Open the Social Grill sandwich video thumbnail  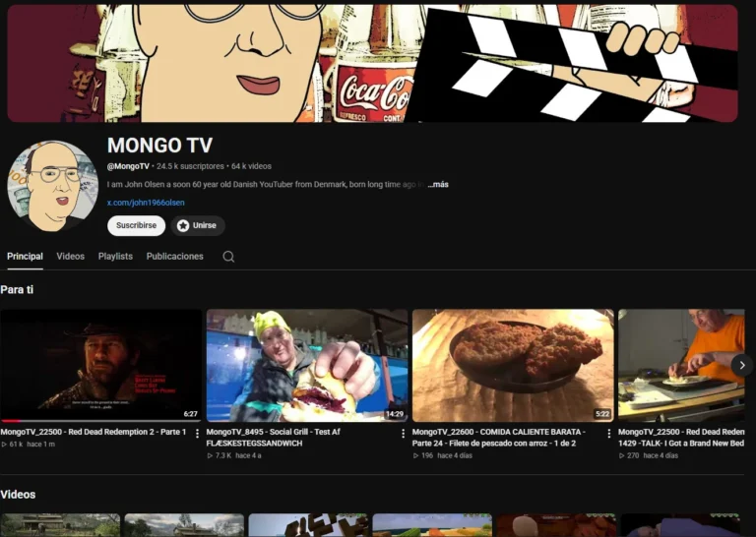coord(307,366)
